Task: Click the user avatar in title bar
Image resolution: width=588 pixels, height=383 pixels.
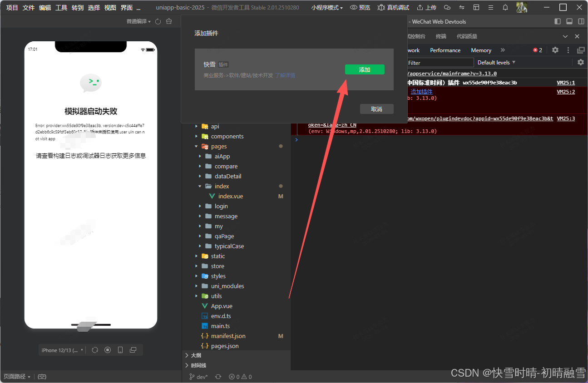Action: click(x=522, y=7)
